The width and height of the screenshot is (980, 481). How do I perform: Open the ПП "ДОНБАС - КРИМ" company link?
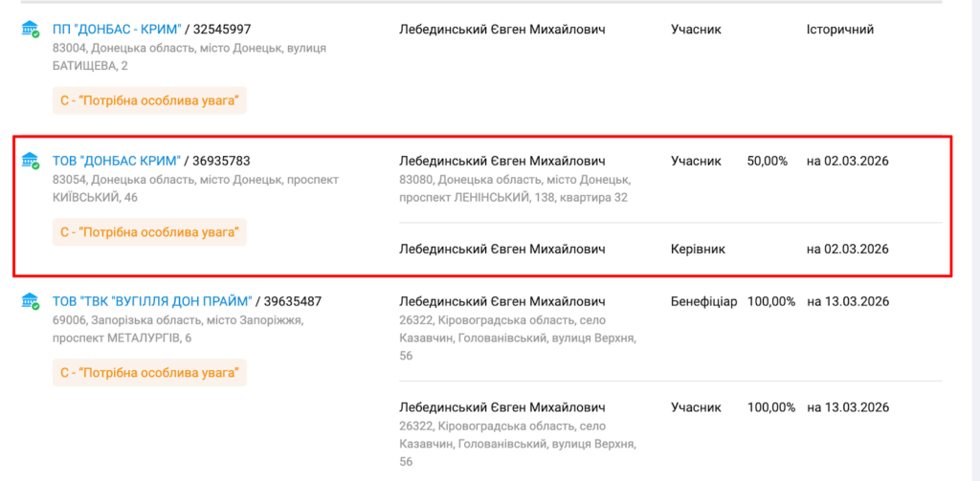[x=117, y=30]
